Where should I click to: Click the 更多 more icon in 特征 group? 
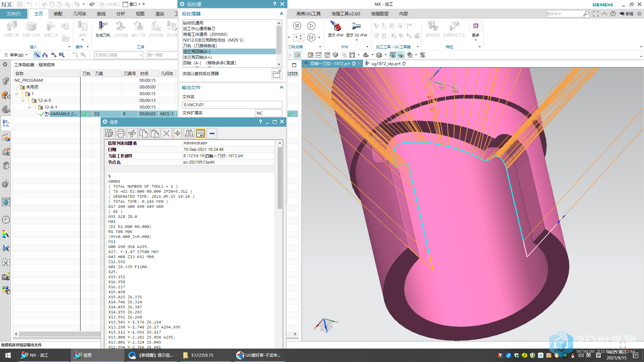point(476,26)
